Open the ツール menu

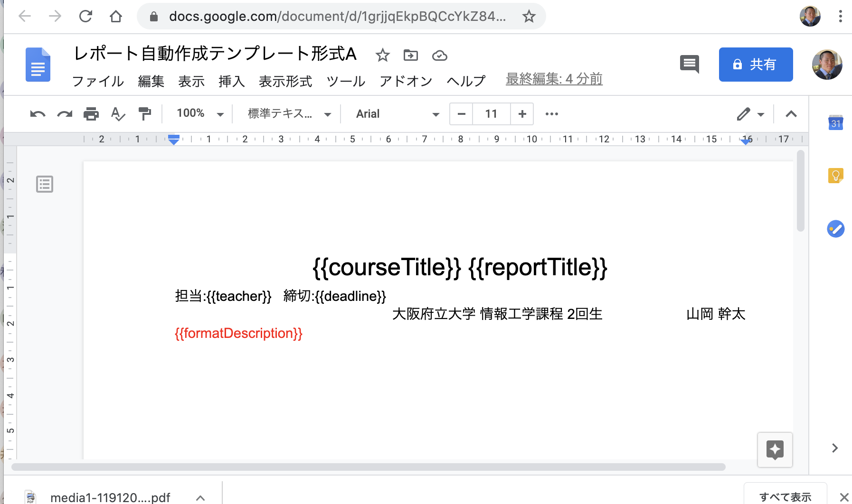[x=345, y=81]
